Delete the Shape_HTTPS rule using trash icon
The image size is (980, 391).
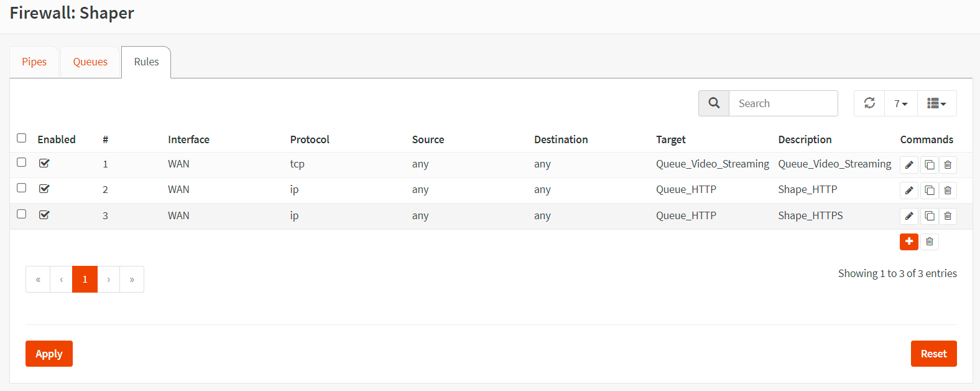click(x=948, y=216)
